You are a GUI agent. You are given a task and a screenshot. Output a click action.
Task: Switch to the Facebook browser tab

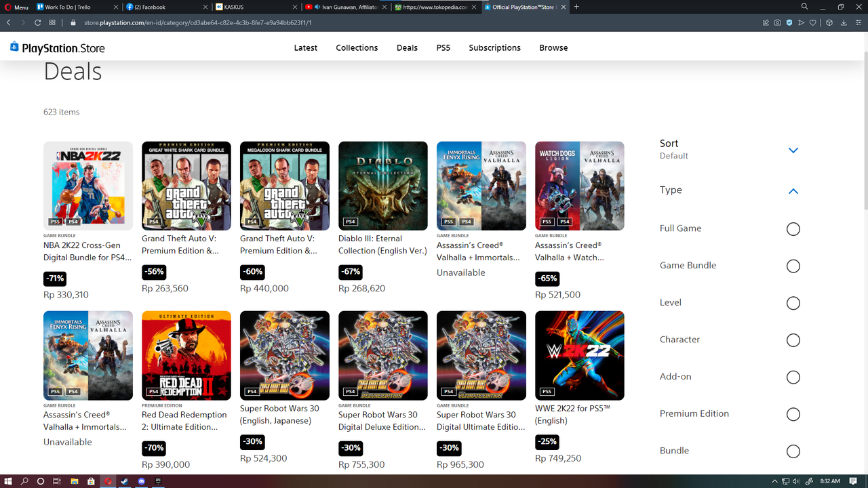click(166, 7)
